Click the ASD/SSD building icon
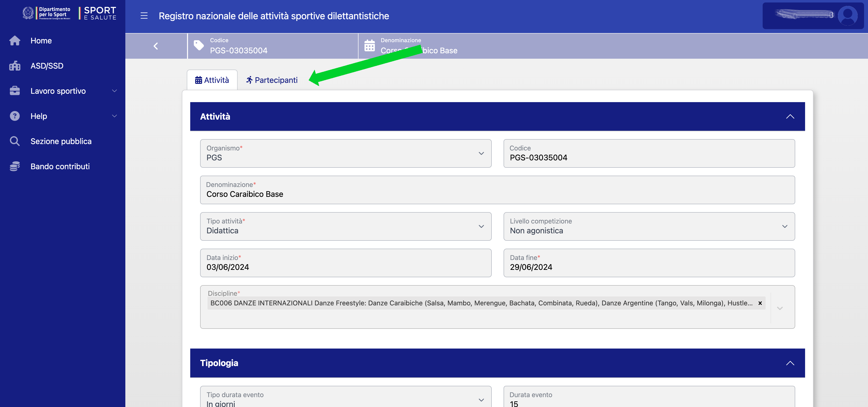 click(x=15, y=66)
